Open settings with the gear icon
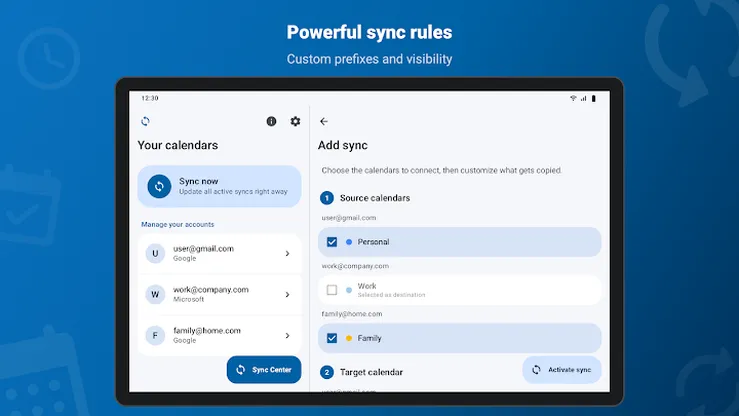The height and width of the screenshot is (416, 739). pos(296,122)
